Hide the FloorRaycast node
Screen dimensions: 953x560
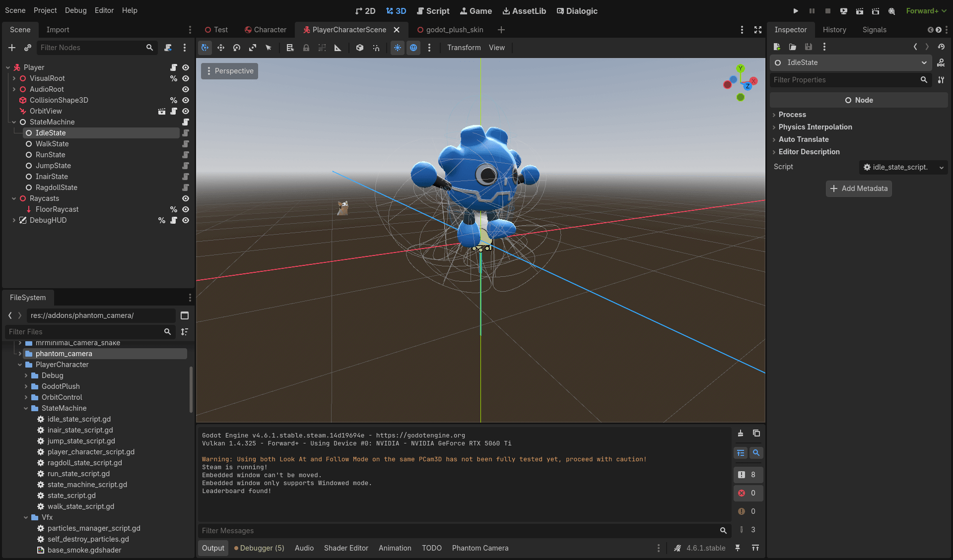[x=186, y=209]
